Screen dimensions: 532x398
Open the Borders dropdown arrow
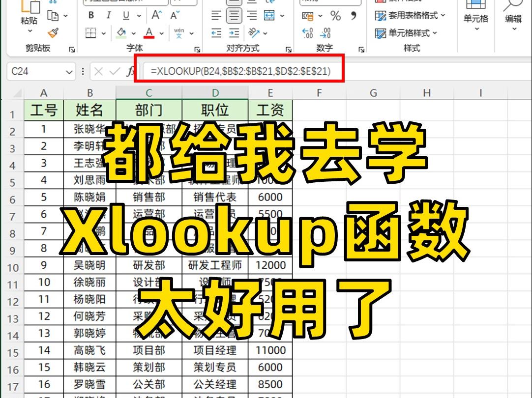click(x=104, y=33)
